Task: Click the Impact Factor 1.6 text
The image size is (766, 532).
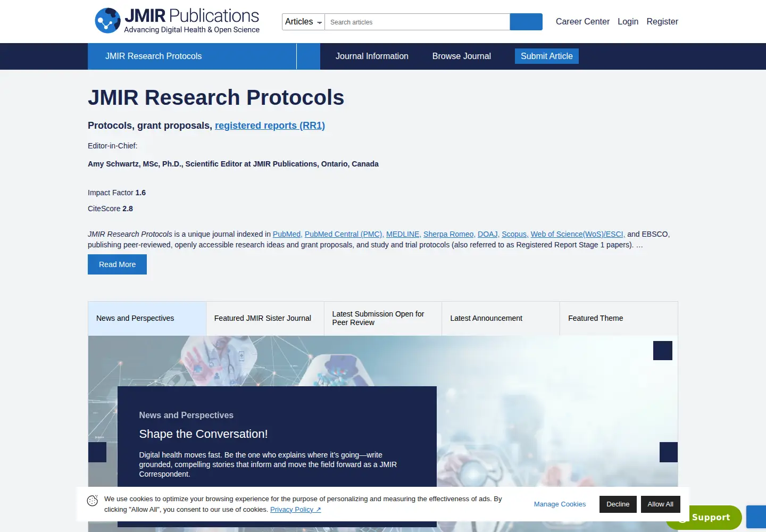Action: click(116, 193)
